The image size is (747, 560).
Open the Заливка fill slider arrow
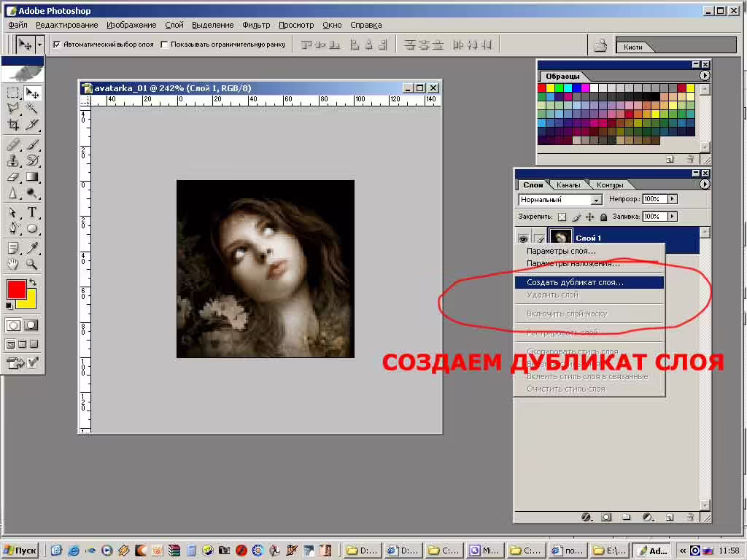tap(672, 217)
